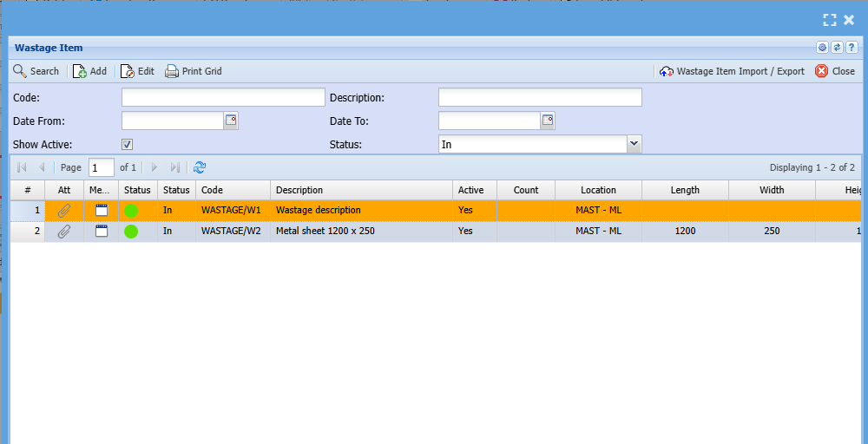Click the red Close button in toolbar
This screenshot has height=444, width=868.
point(835,71)
